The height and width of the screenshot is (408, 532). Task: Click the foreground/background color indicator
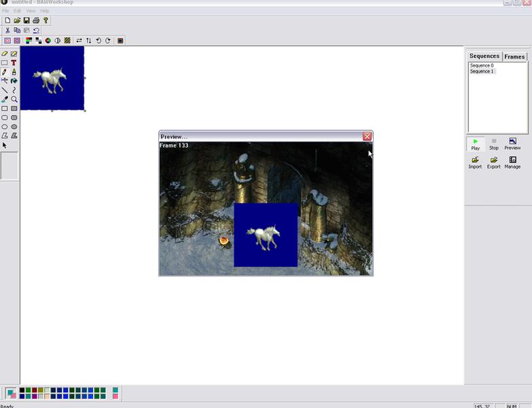(11, 393)
